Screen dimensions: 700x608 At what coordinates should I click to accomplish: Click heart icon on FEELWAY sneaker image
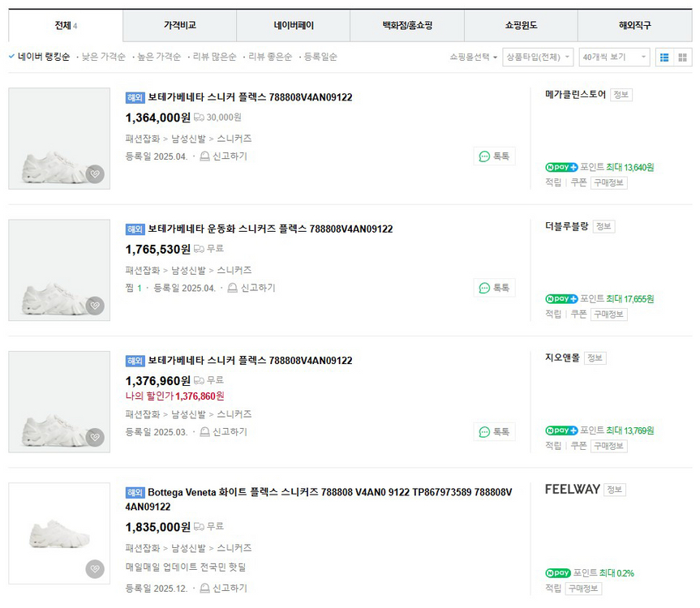coord(95,569)
